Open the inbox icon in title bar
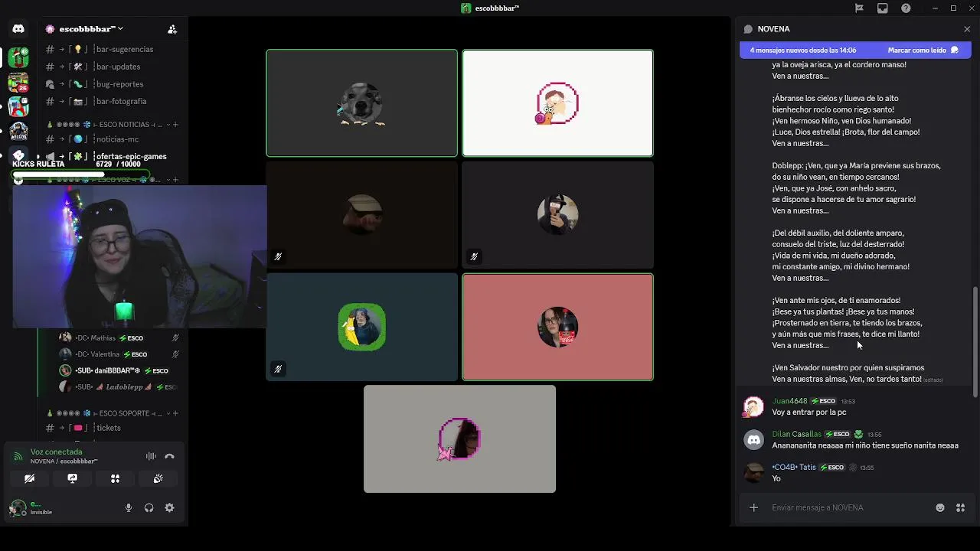Screen dimensions: 980x551 pos(883,8)
